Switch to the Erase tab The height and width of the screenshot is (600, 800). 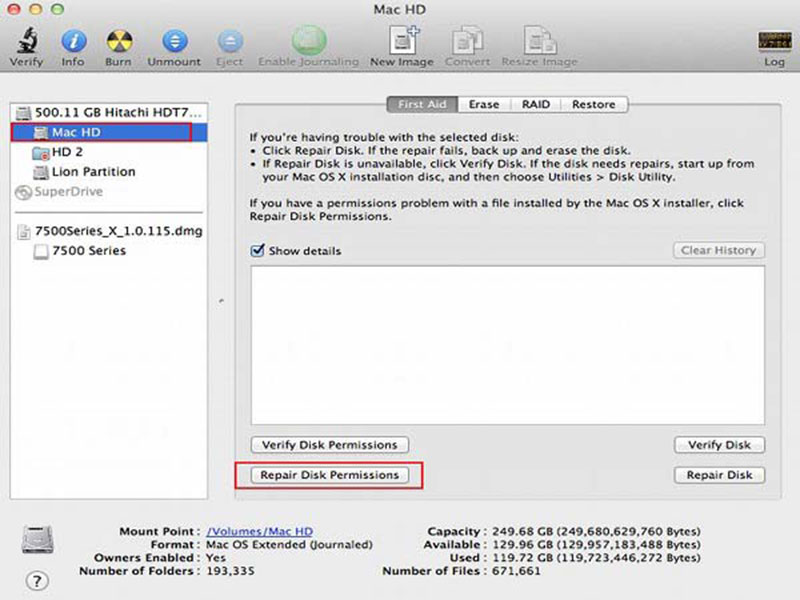484,104
